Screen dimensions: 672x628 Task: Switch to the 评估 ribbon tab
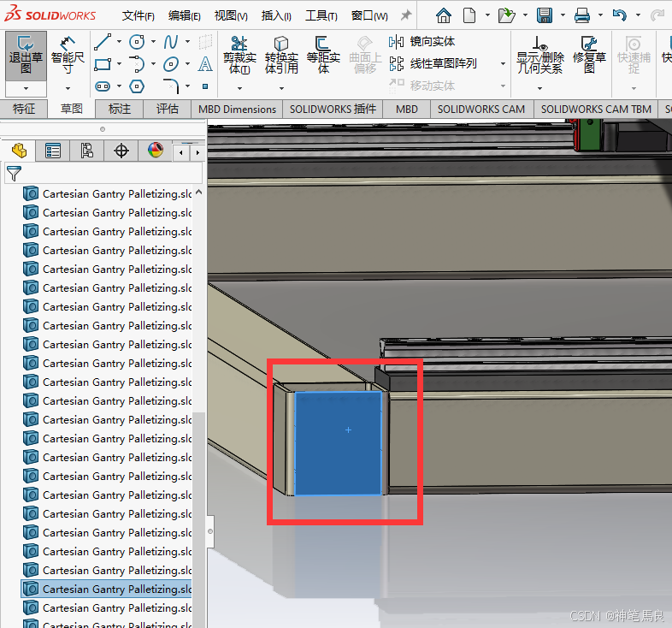(x=167, y=109)
